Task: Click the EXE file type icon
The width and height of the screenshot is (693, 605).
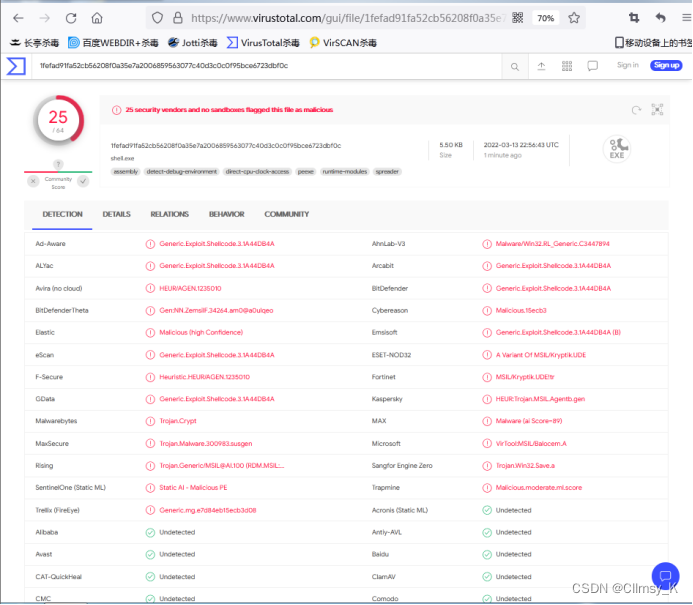Action: coord(617,149)
